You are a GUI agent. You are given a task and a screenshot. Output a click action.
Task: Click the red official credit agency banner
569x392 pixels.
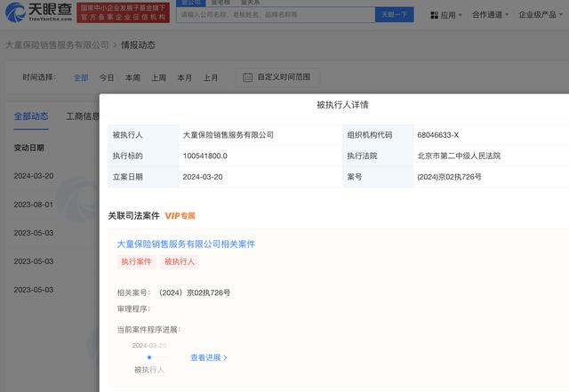[123, 12]
